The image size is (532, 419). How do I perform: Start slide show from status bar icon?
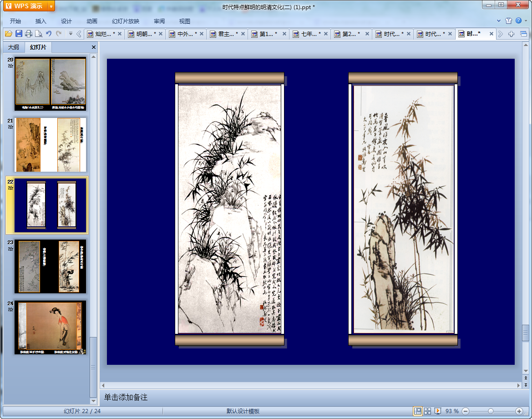(x=438, y=411)
